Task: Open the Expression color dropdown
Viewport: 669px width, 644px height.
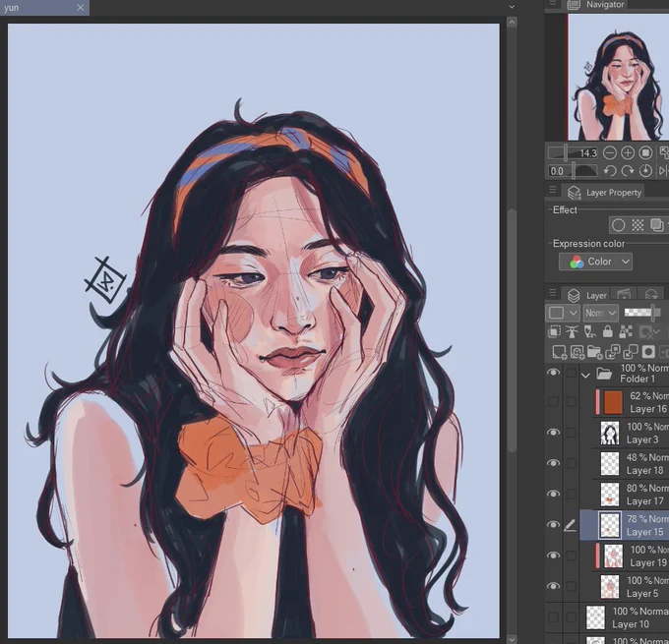Action: (595, 262)
